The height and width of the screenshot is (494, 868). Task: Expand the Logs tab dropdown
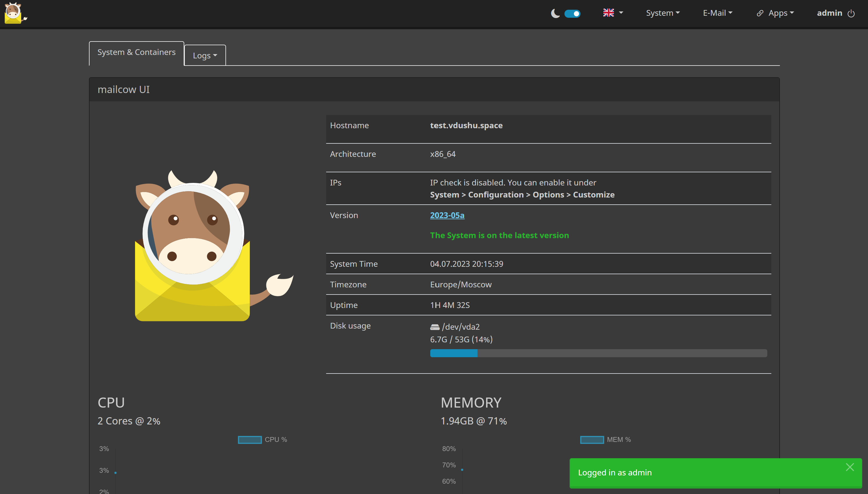click(x=205, y=55)
